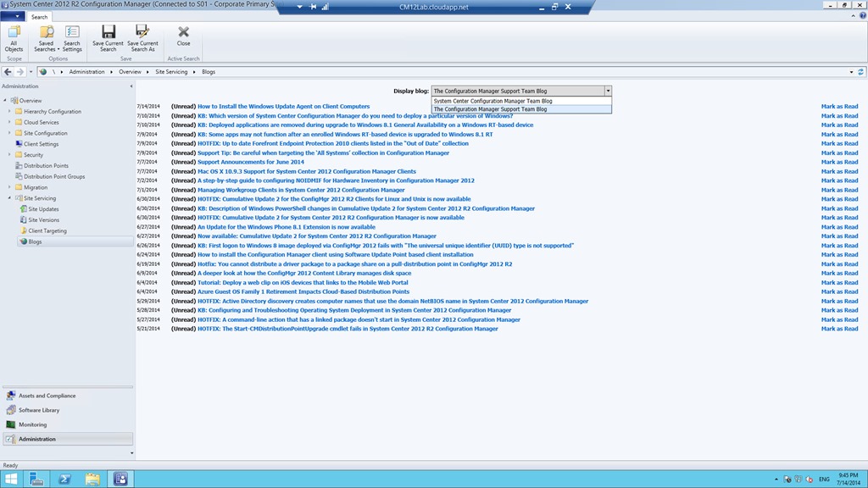Click Save Current Search As icon
Viewport: 868px width, 488px height.
click(142, 36)
